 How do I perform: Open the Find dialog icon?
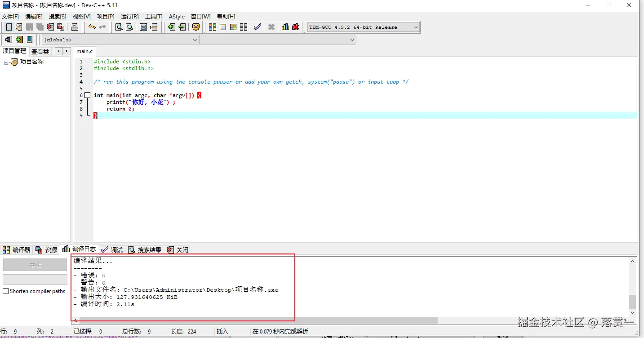[119, 27]
